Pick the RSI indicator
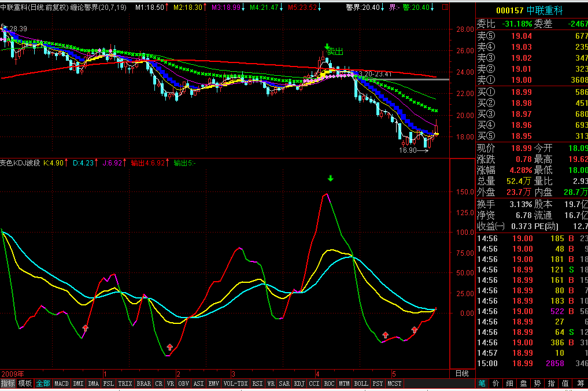 click(257, 383)
